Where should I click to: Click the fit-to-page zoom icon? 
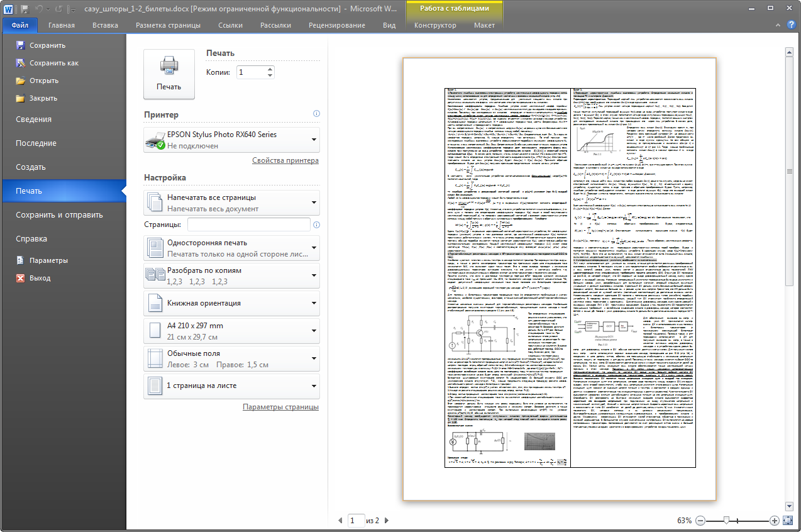(788, 520)
